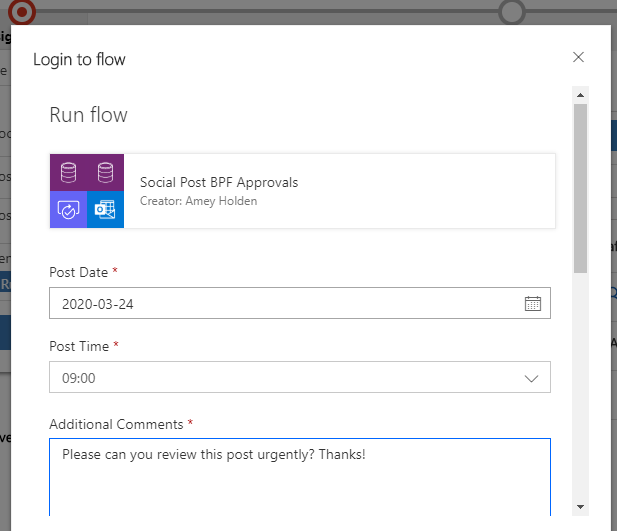Select the Social Post BPF Approvals title
The width and height of the screenshot is (617, 532).
pos(219,183)
